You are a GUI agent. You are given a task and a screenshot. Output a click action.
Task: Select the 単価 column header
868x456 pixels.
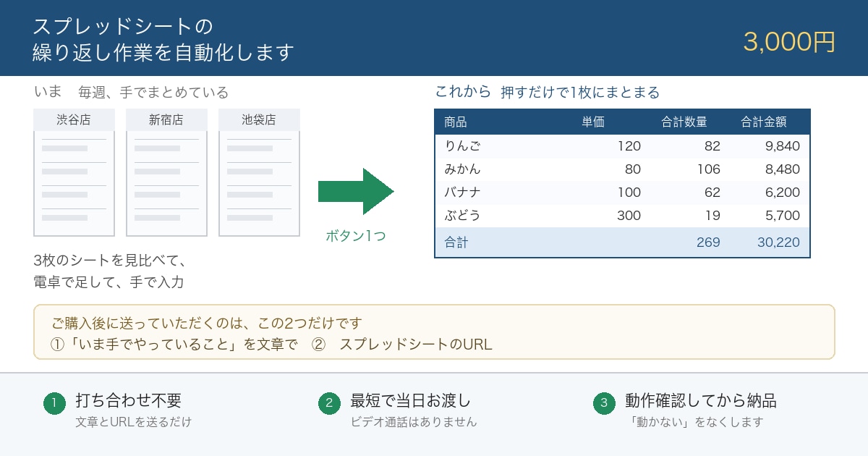click(x=593, y=122)
